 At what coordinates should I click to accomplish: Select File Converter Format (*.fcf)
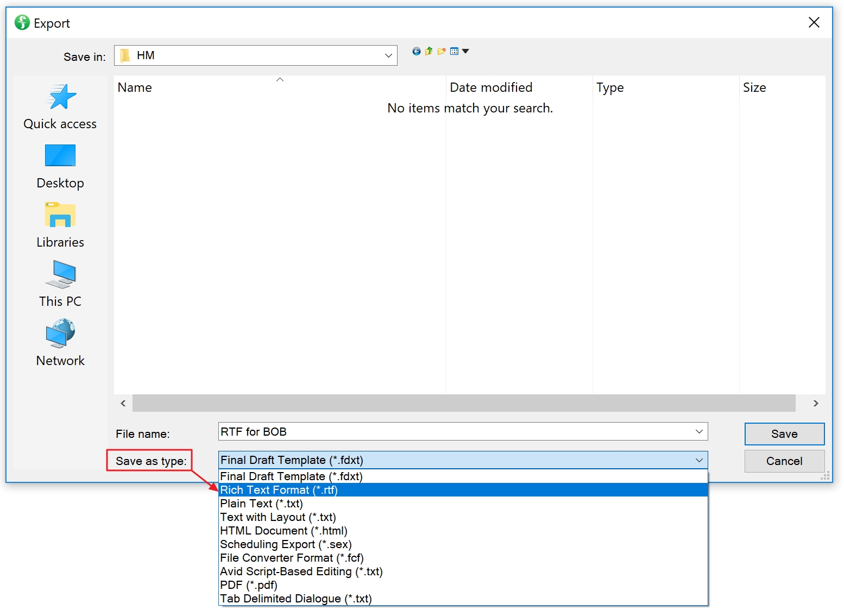(463, 558)
